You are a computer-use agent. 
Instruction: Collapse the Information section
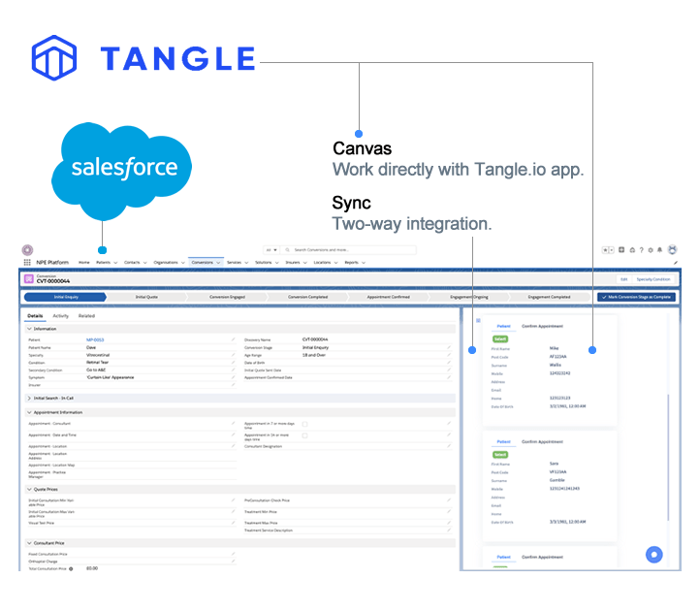coord(29,329)
